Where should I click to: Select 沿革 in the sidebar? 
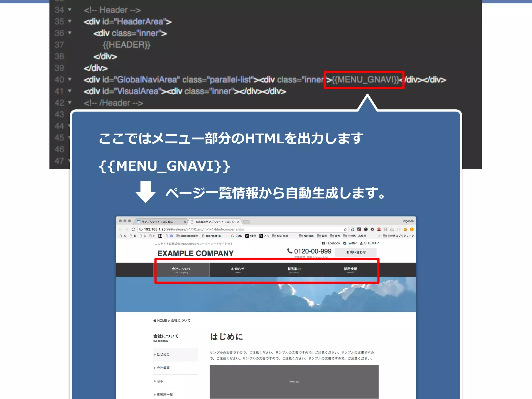[175, 381]
